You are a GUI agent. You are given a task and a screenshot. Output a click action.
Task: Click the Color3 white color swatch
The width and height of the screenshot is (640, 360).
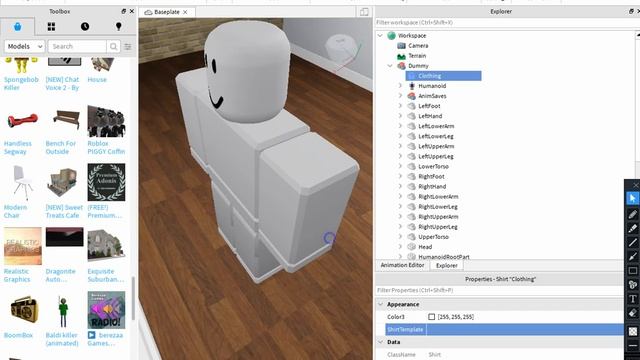pyautogui.click(x=431, y=317)
